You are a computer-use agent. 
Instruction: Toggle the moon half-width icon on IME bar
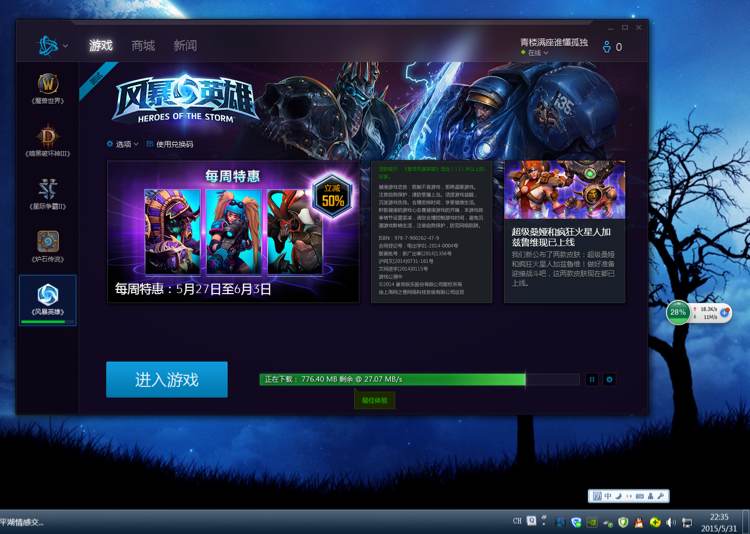coord(618,496)
